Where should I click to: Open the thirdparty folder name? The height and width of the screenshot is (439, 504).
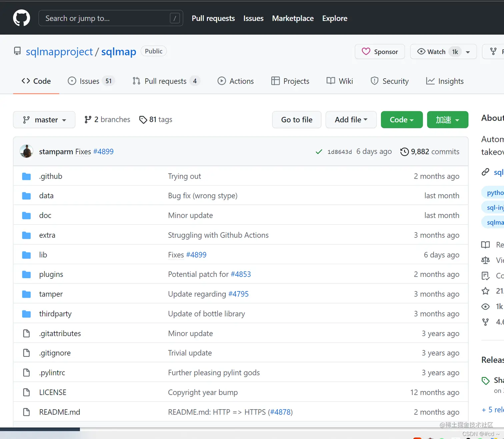(55, 314)
